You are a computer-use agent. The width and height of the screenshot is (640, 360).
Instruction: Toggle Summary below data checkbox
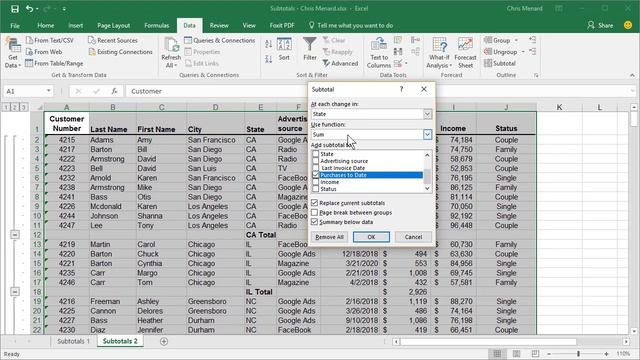314,222
